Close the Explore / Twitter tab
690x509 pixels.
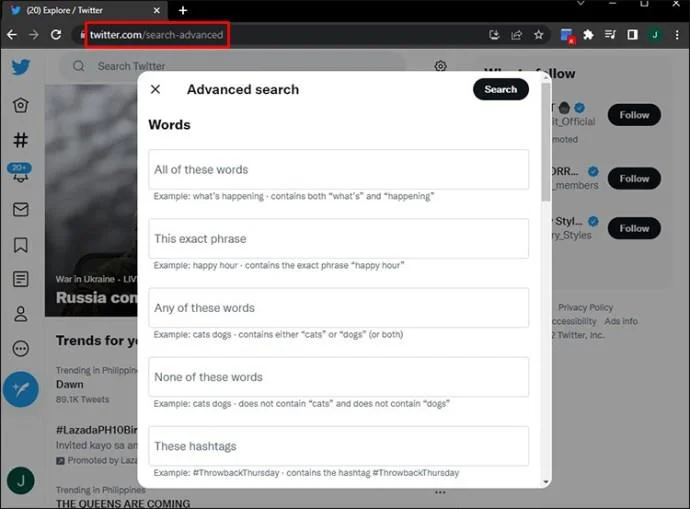[157, 10]
